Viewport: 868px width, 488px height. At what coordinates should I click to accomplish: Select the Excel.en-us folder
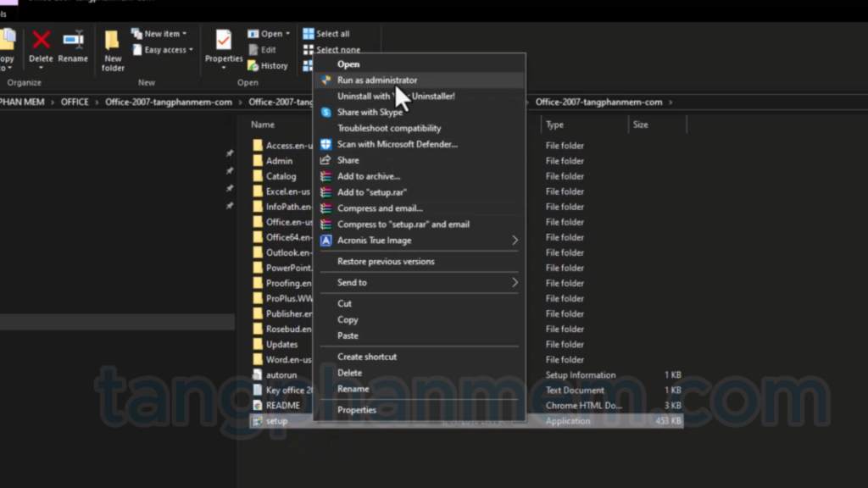pos(288,192)
